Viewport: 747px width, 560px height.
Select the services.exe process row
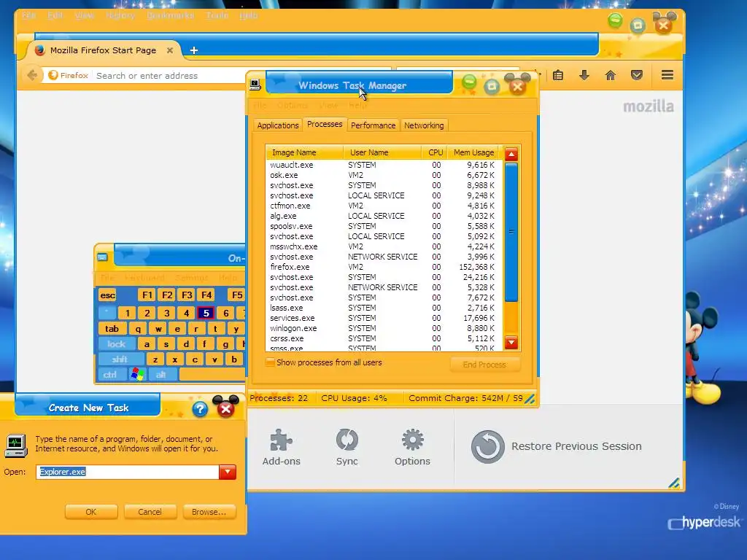(382, 318)
